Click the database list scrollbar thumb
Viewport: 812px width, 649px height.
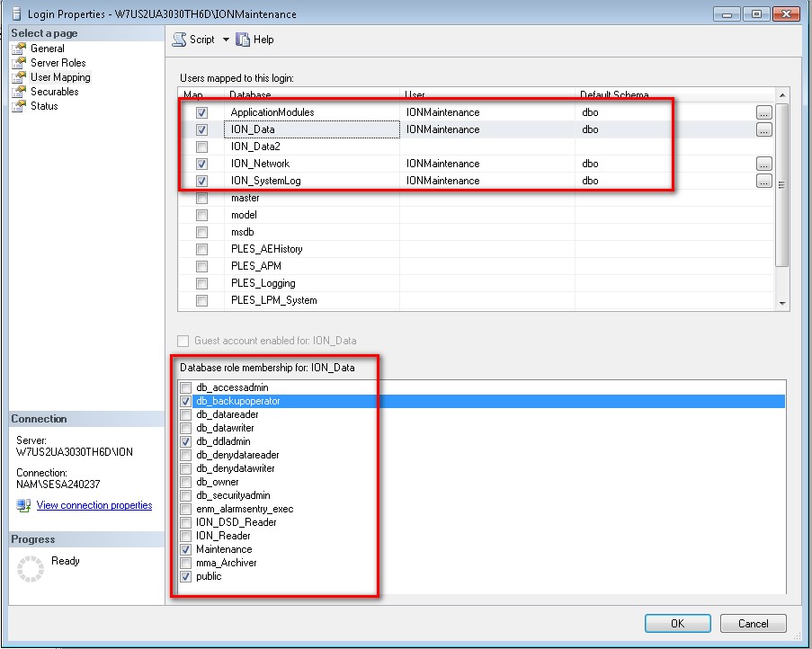click(x=782, y=185)
